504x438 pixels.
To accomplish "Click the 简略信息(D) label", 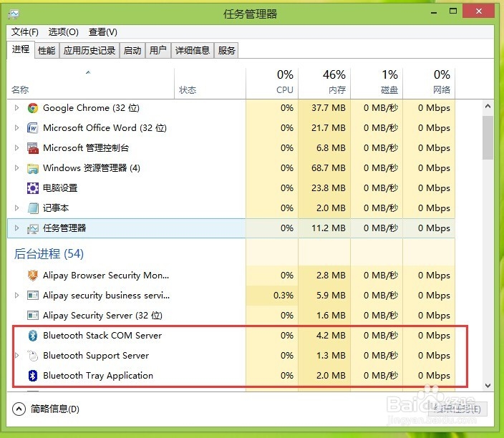I will 55,409.
